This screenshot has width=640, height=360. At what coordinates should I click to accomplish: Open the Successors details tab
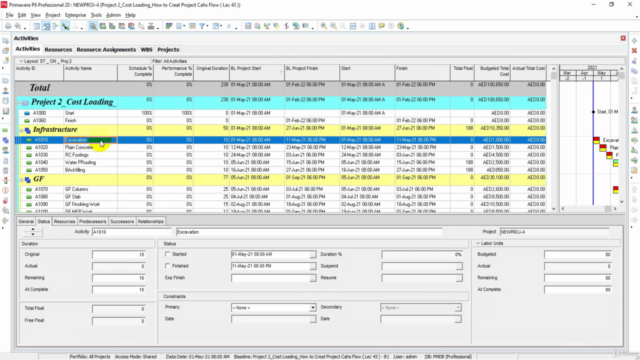122,221
